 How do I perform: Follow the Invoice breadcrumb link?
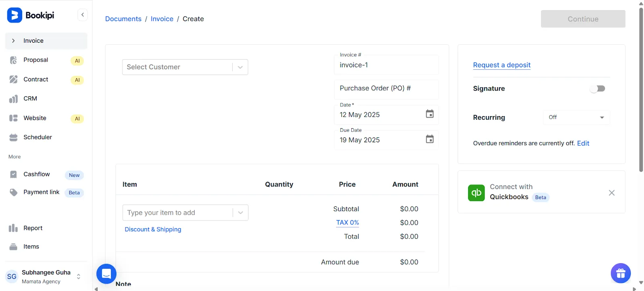162,19
